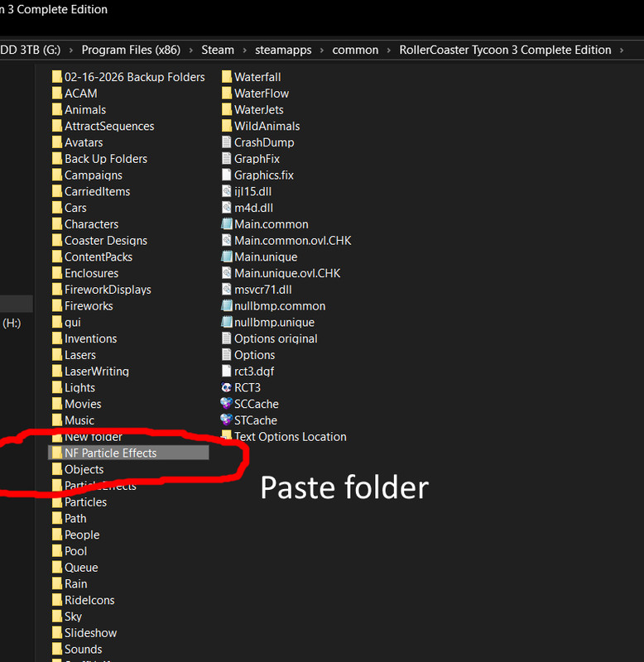
Task: Select the gui folder name
Action: pos(73,322)
